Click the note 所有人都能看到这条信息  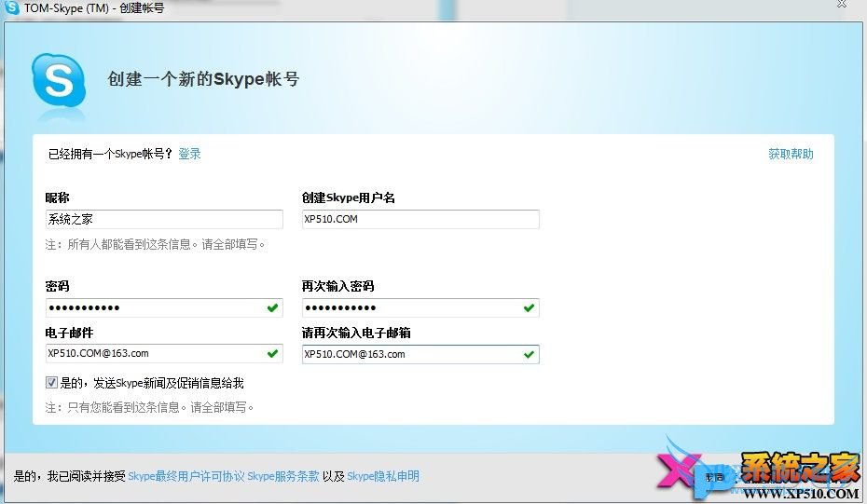tap(156, 244)
